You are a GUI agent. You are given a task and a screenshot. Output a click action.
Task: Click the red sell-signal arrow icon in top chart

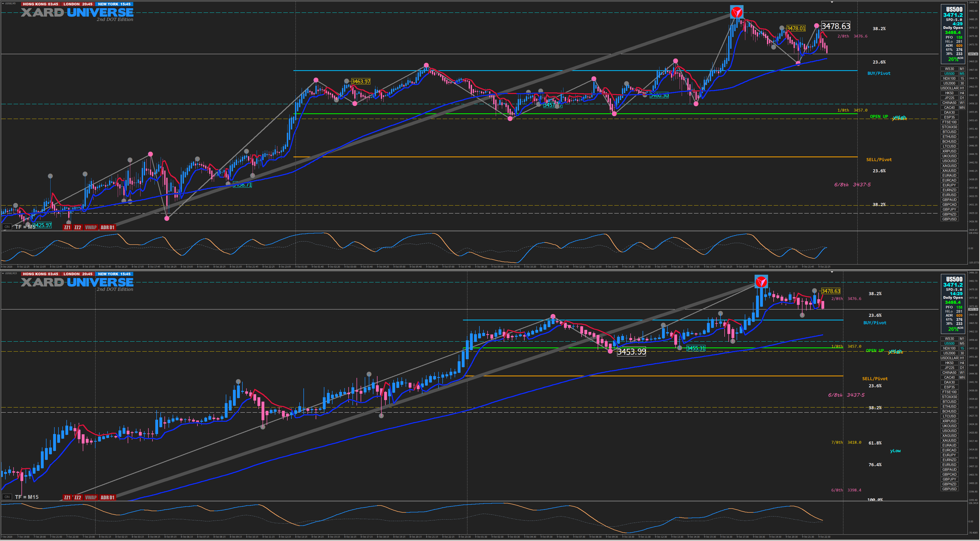pos(737,12)
